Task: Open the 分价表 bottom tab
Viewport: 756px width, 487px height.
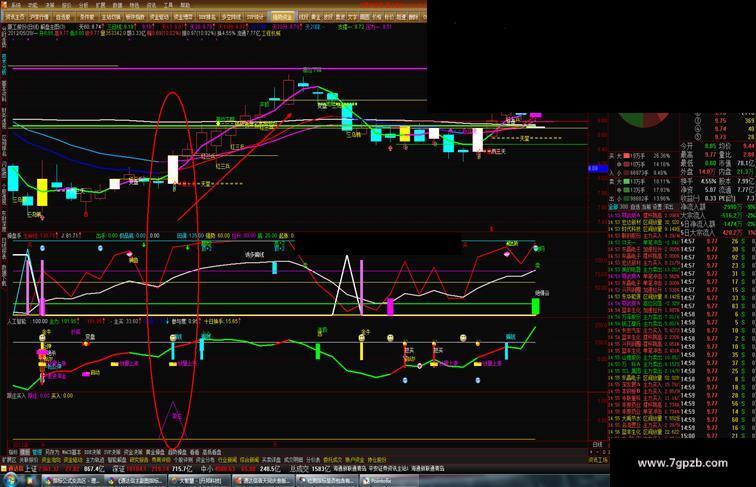Action: (313, 460)
